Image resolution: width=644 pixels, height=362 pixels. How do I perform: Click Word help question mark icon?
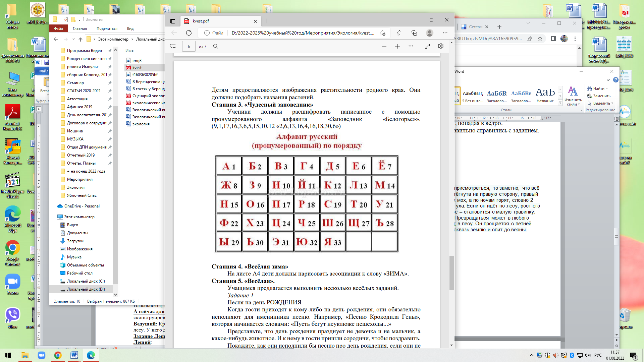pyautogui.click(x=616, y=80)
